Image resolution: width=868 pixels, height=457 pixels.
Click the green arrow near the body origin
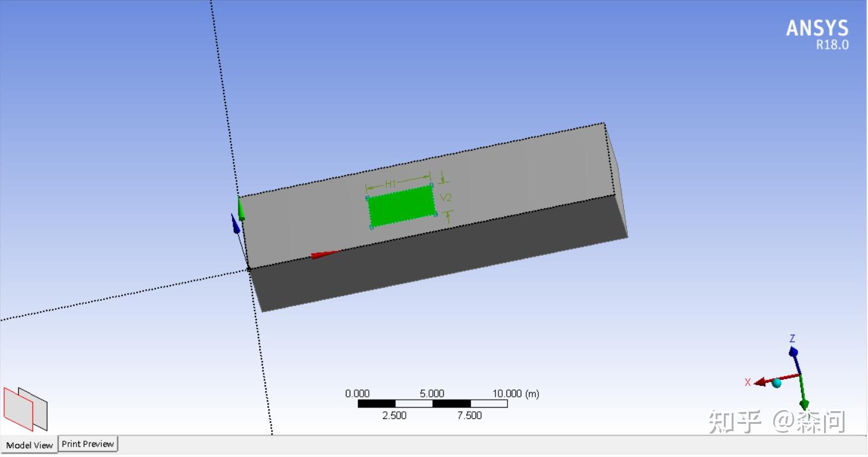tap(241, 208)
